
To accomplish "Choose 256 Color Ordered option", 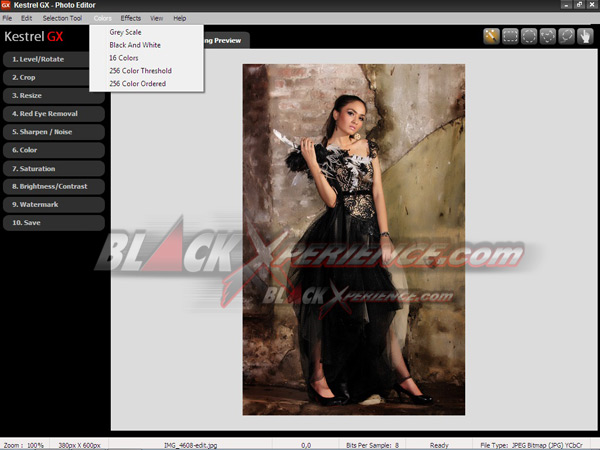I will click(147, 83).
